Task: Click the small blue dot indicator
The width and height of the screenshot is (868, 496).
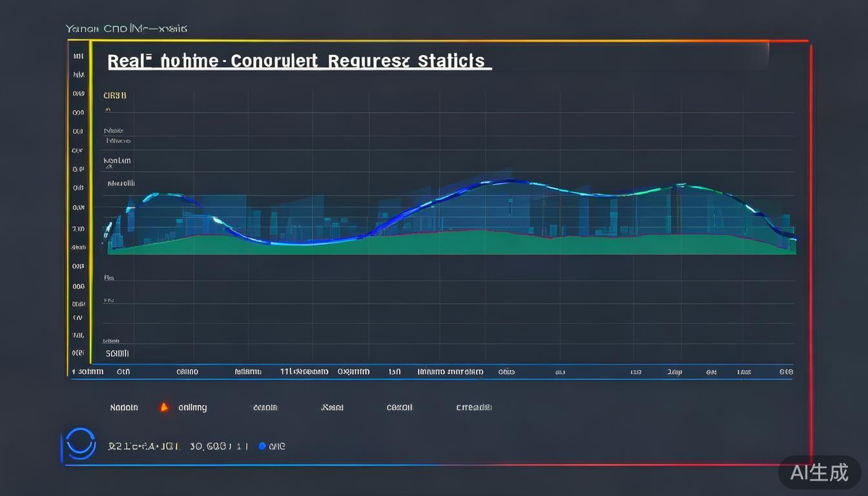Action: (x=262, y=446)
